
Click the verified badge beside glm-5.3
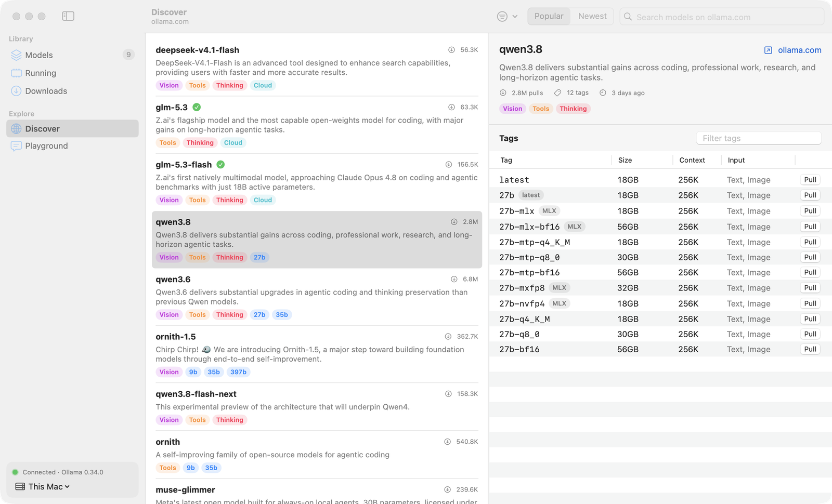197,108
